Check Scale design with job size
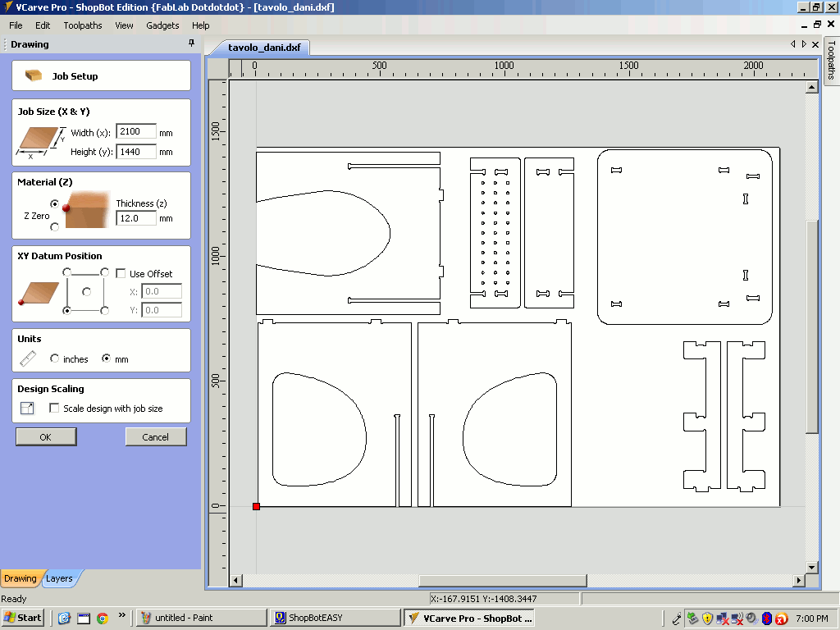The image size is (840, 630). pyautogui.click(x=55, y=408)
